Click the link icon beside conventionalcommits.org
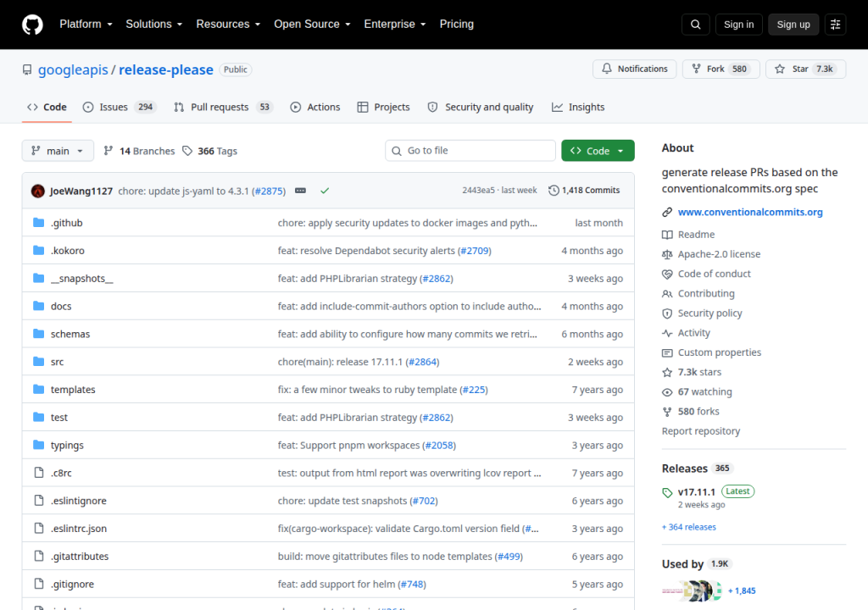 point(667,212)
